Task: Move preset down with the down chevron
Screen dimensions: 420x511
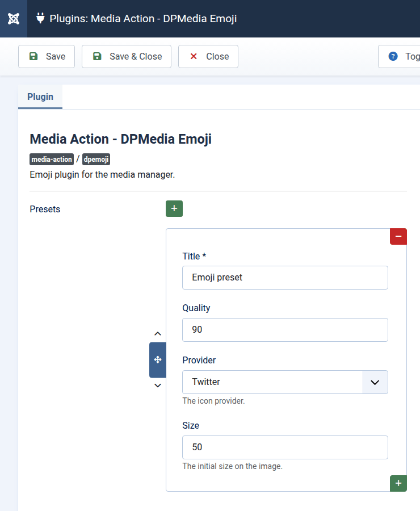Action: point(158,386)
